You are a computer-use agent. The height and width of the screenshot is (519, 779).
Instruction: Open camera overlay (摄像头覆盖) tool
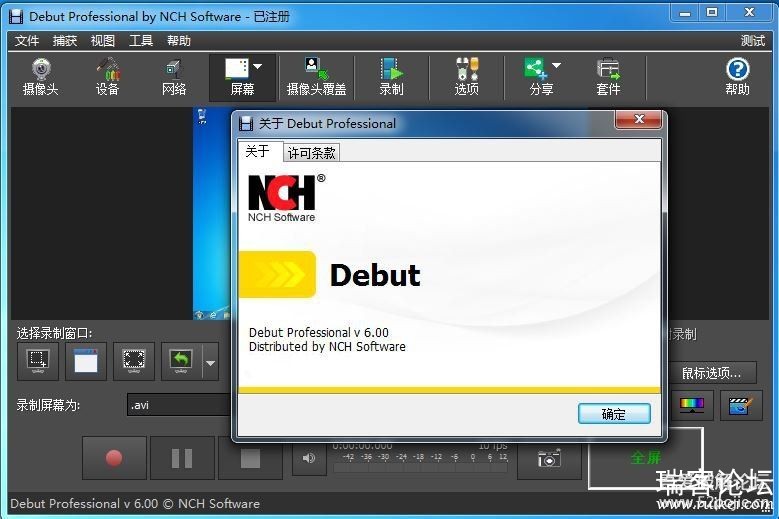(x=316, y=77)
